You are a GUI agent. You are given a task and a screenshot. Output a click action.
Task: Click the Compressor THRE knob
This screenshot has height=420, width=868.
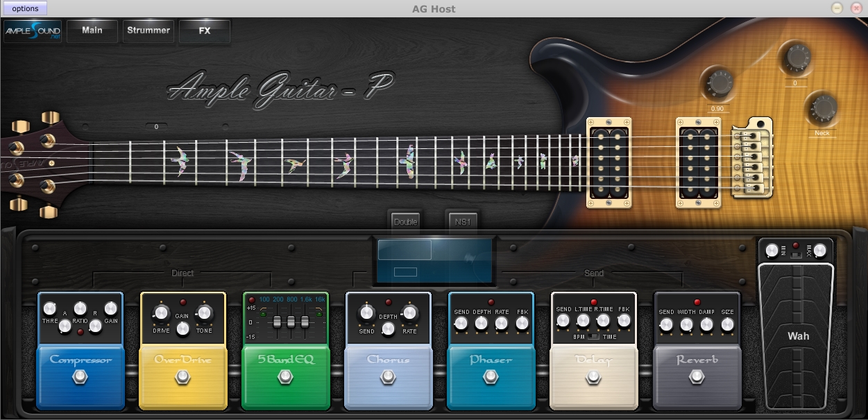(x=49, y=308)
